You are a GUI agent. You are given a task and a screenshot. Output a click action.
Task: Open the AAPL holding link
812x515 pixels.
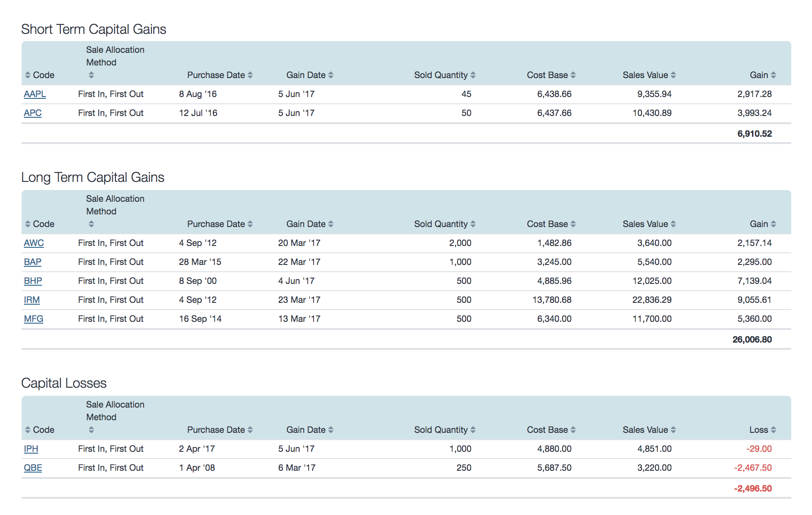click(35, 94)
